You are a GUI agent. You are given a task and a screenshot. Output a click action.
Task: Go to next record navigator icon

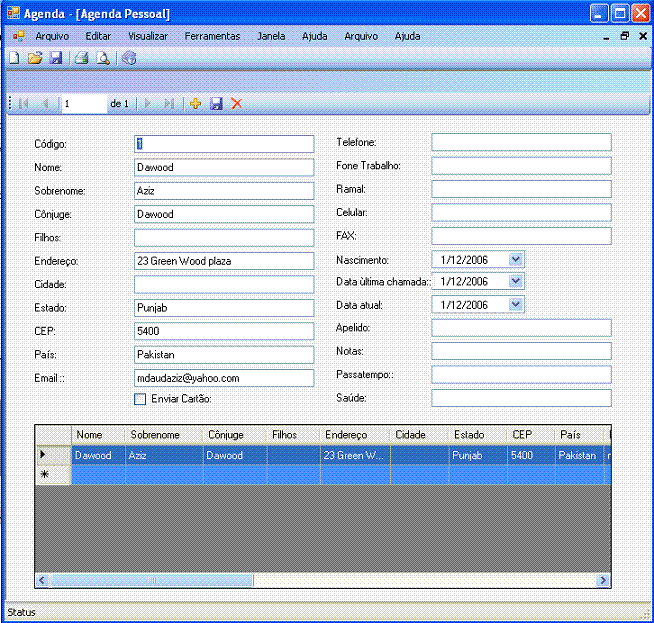coord(147,103)
